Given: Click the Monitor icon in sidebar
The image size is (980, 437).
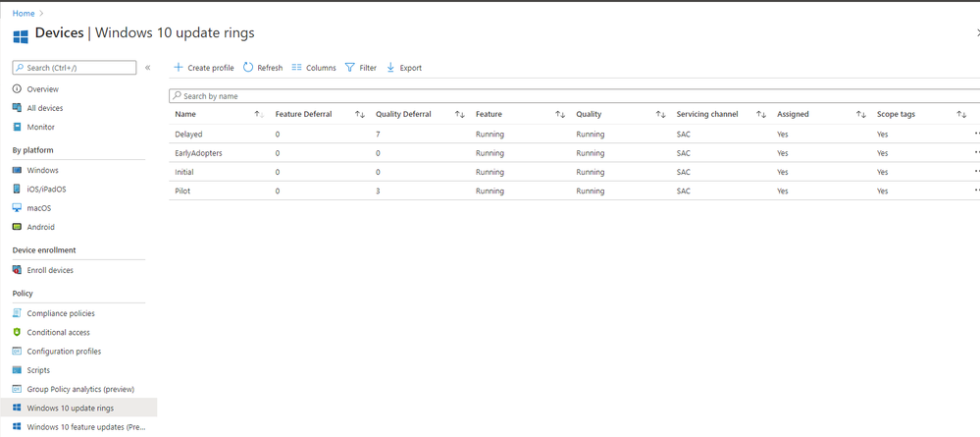Looking at the screenshot, I should pos(18,127).
